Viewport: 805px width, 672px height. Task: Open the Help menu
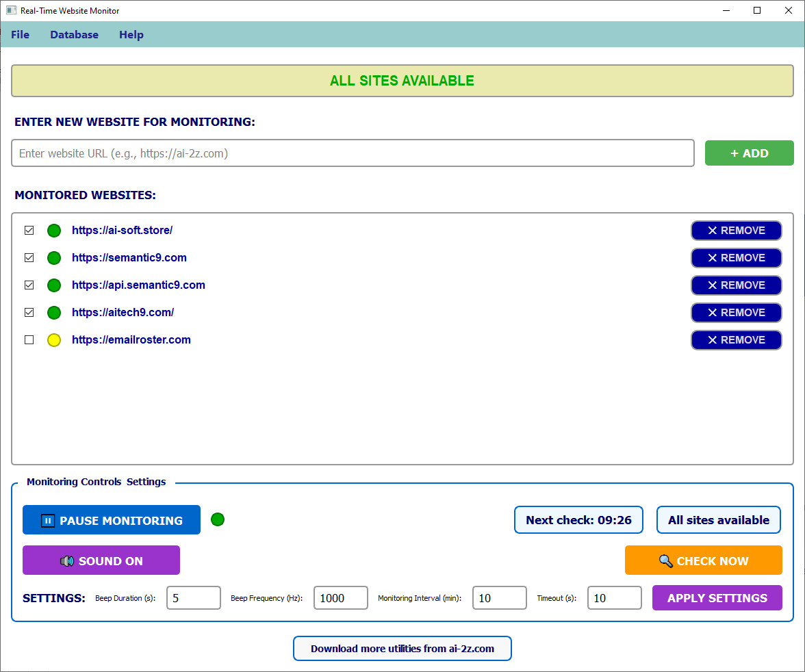coord(131,34)
